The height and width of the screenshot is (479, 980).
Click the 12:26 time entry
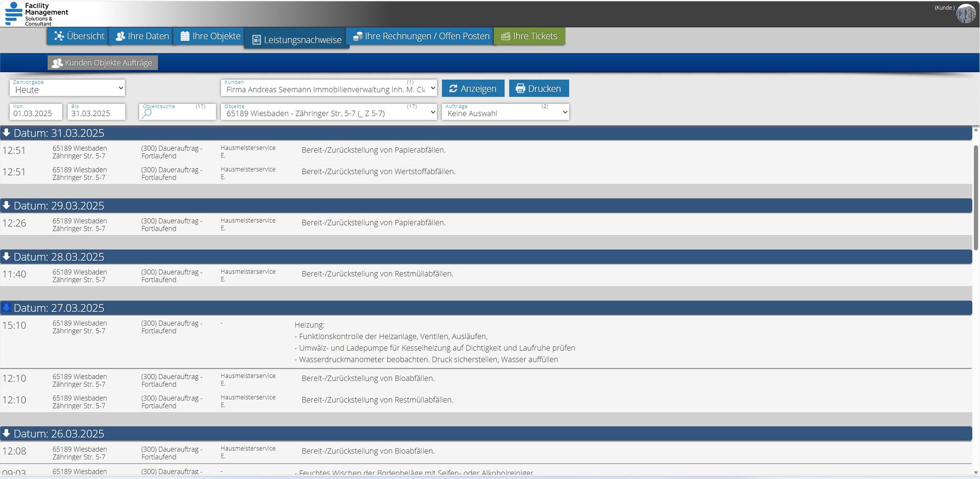(14, 223)
